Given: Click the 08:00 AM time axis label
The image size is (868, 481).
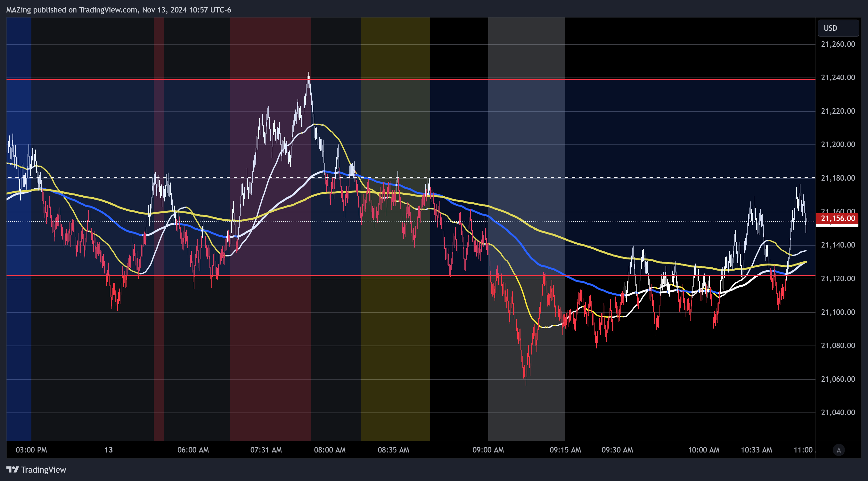Looking at the screenshot, I should (330, 450).
